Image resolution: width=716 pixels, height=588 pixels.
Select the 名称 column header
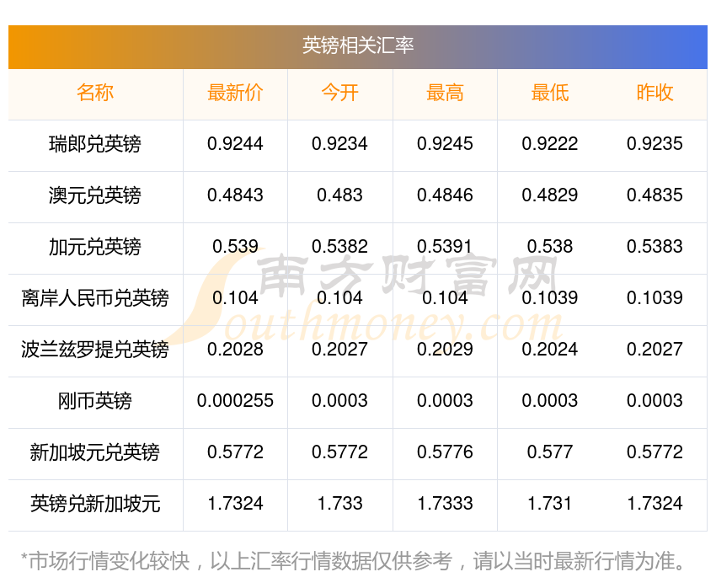tap(95, 93)
